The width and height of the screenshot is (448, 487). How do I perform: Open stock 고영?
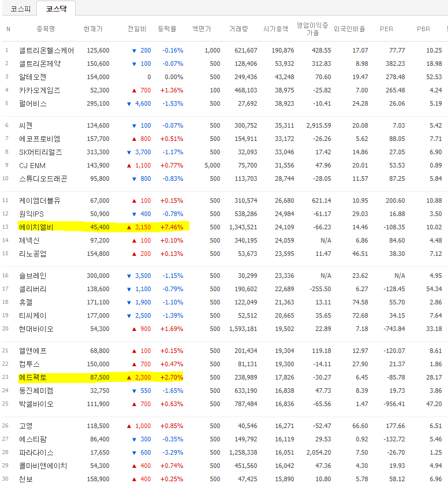click(x=26, y=426)
